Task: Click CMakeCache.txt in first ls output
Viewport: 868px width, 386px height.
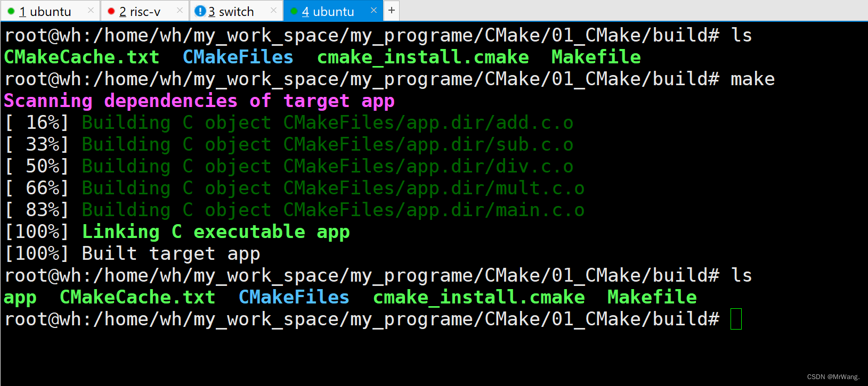Action: point(82,57)
